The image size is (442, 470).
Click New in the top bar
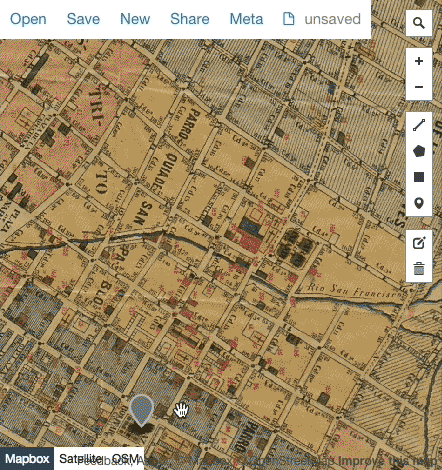pyautogui.click(x=135, y=19)
